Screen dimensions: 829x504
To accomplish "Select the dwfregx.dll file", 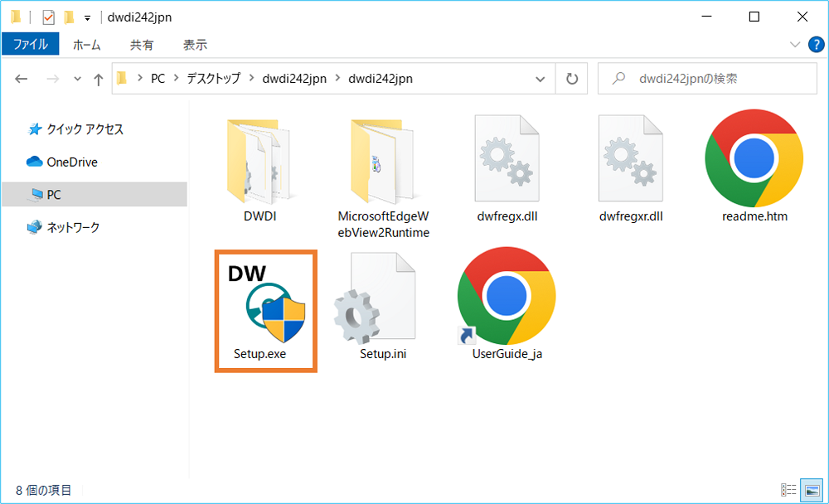I will coord(507,169).
